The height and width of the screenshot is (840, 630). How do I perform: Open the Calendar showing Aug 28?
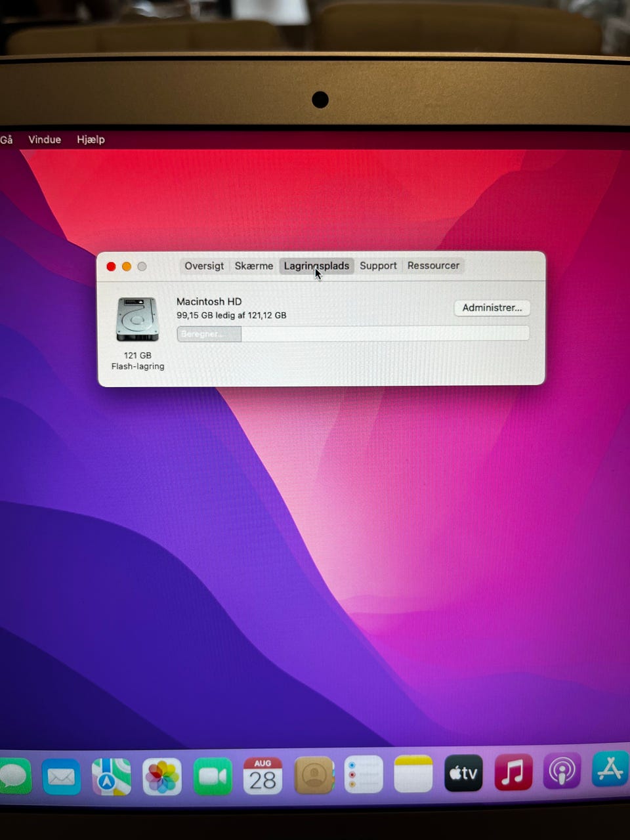tap(262, 776)
